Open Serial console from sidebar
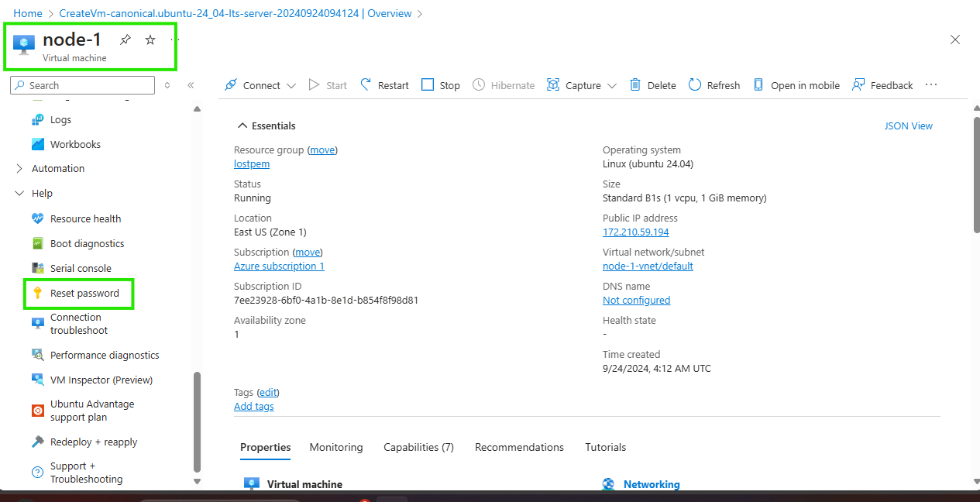 (81, 268)
